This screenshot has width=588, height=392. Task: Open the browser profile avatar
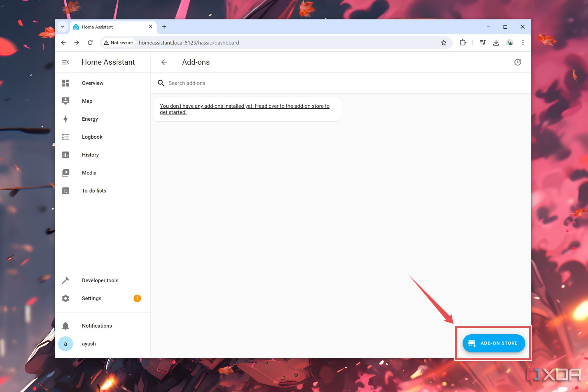pyautogui.click(x=510, y=43)
